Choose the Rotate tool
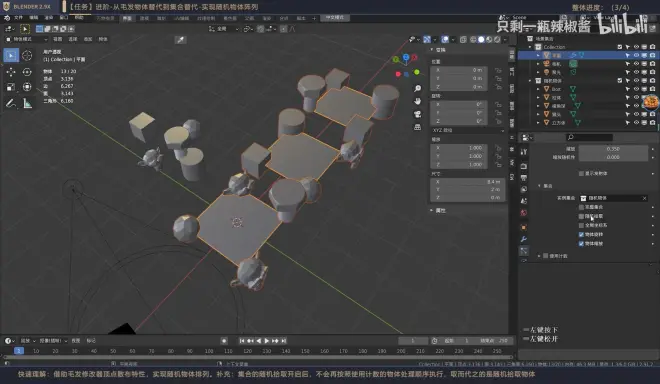 tap(27, 72)
